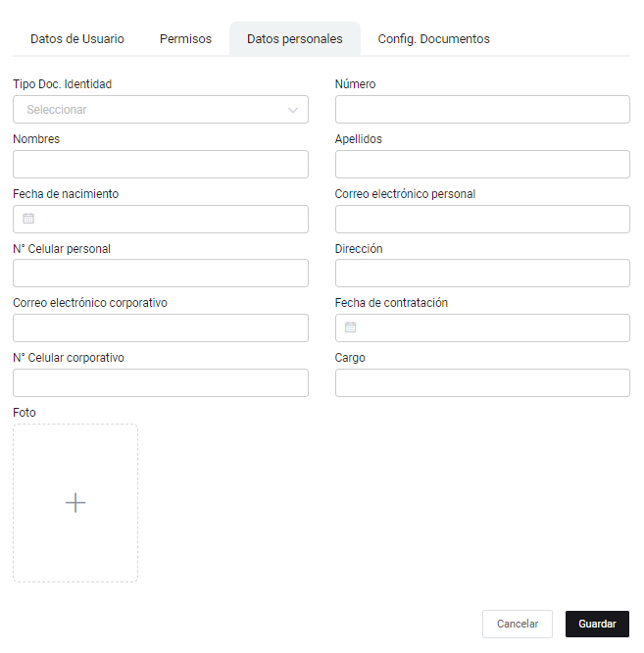The height and width of the screenshot is (653, 644).
Task: Focus the N° Celular corporativo field
Action: (x=161, y=383)
